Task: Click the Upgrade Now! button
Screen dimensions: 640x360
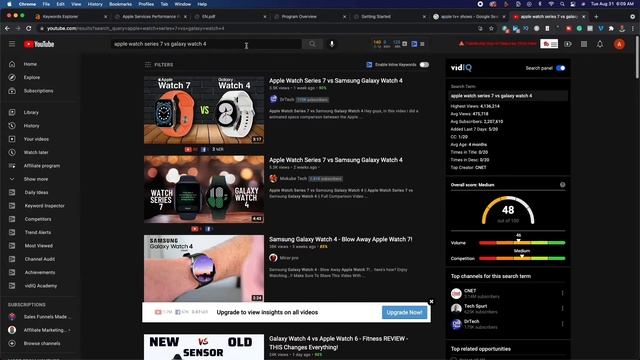Action: (404, 313)
